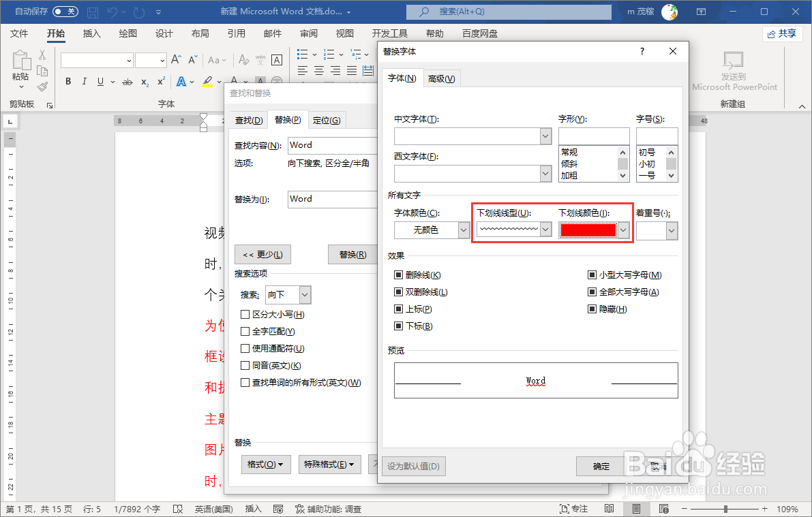Viewport: 812px width, 517px height.
Task: Toggle Hidden text checkbox
Action: (592, 309)
